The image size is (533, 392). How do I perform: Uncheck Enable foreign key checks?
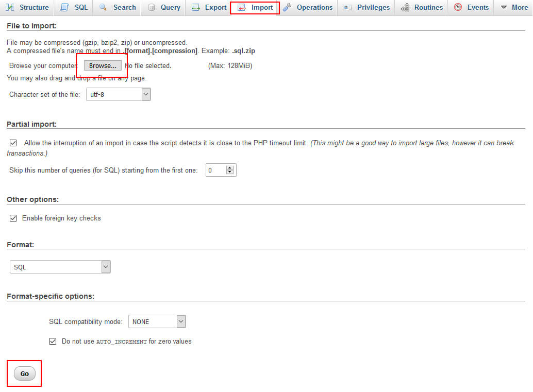pyautogui.click(x=13, y=218)
